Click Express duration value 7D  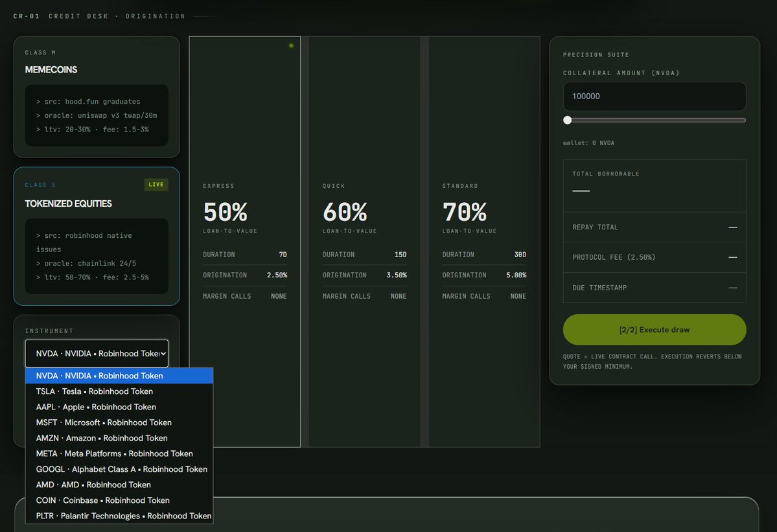click(283, 255)
